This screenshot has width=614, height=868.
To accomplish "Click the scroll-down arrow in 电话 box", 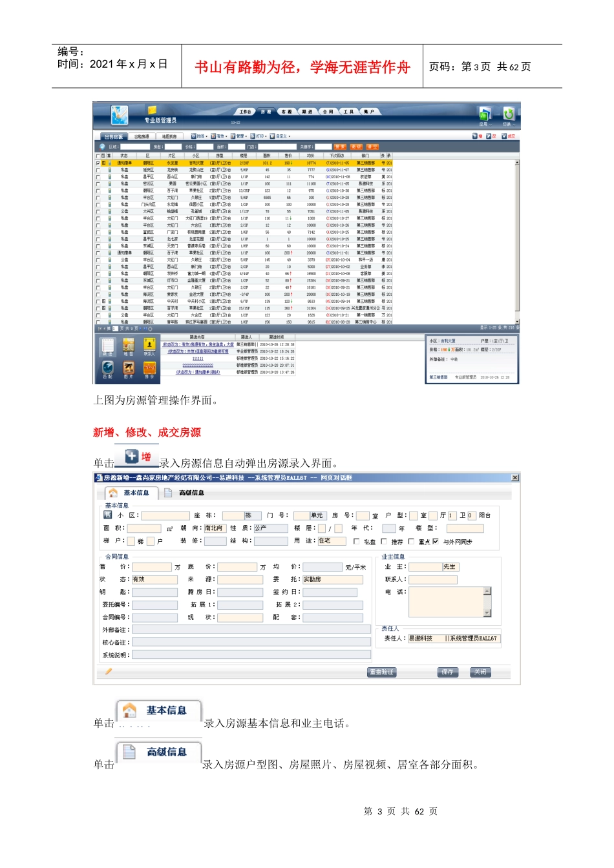I will (x=487, y=612).
